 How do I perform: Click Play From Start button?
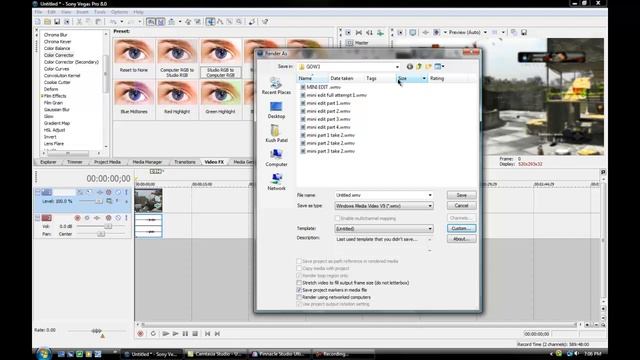tap(166, 333)
